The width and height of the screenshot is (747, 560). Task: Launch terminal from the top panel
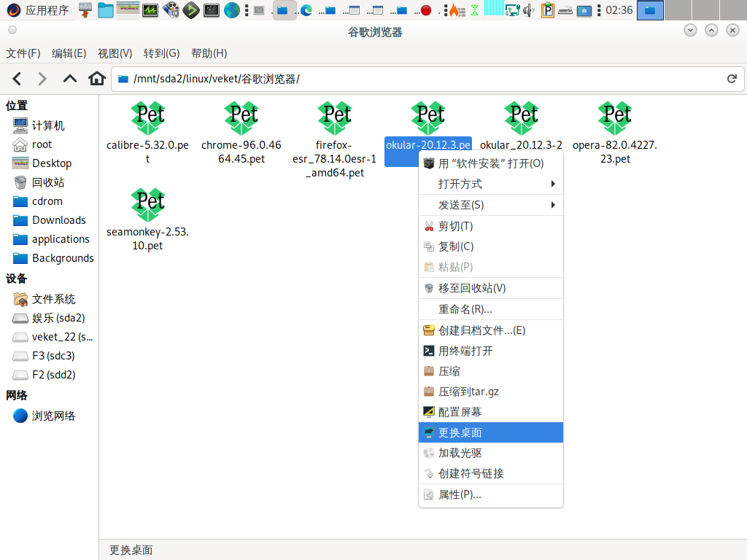tap(211, 10)
